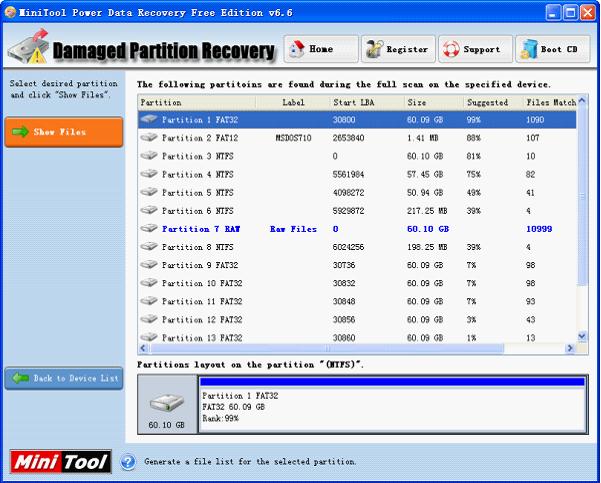Click the Partition 5 NTFS drive icon

click(149, 192)
